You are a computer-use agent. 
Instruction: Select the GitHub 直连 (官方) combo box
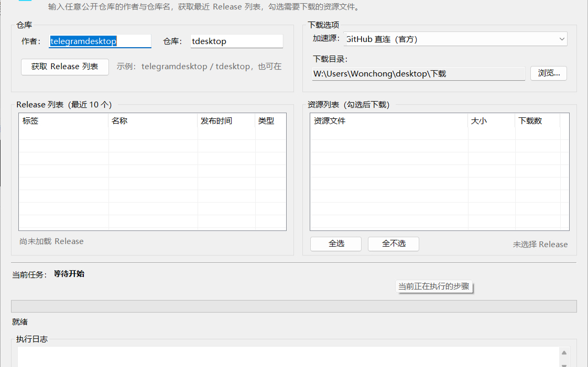(455, 39)
